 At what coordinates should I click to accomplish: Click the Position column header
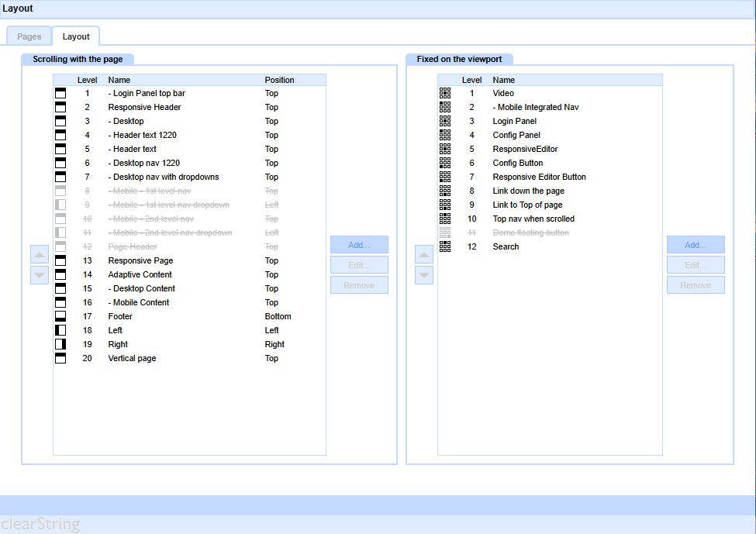tap(280, 80)
